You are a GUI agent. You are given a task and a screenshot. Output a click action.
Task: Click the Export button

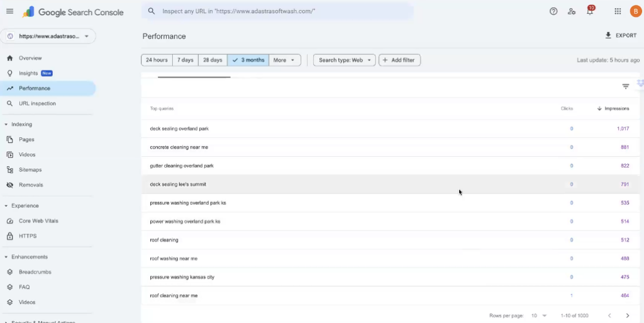pos(621,36)
